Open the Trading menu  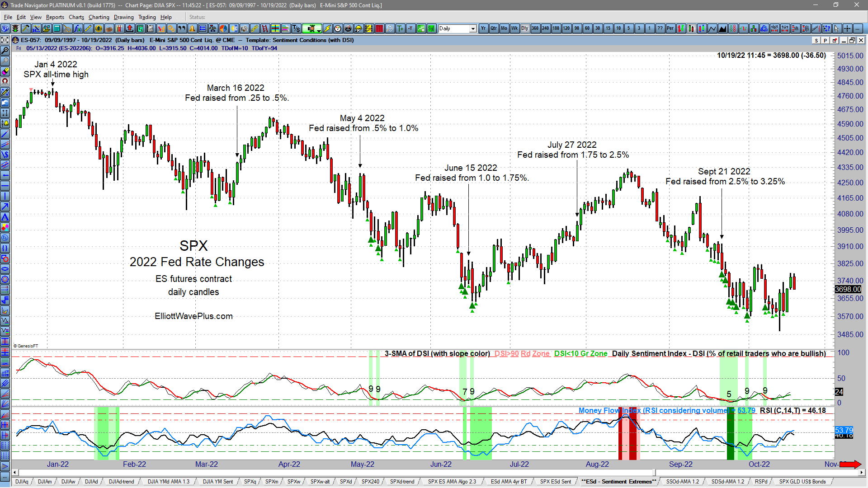pyautogui.click(x=147, y=17)
